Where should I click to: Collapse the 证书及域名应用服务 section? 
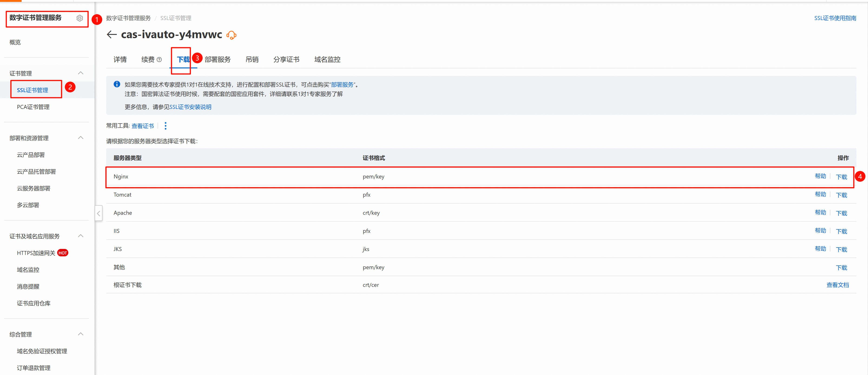pyautogui.click(x=81, y=236)
